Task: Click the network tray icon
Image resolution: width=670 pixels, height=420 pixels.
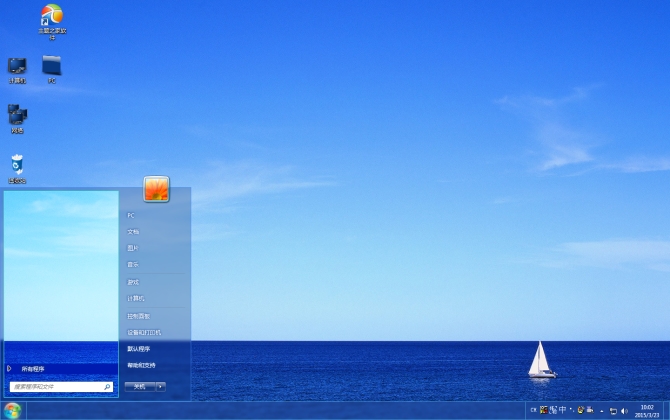Action: tap(613, 410)
